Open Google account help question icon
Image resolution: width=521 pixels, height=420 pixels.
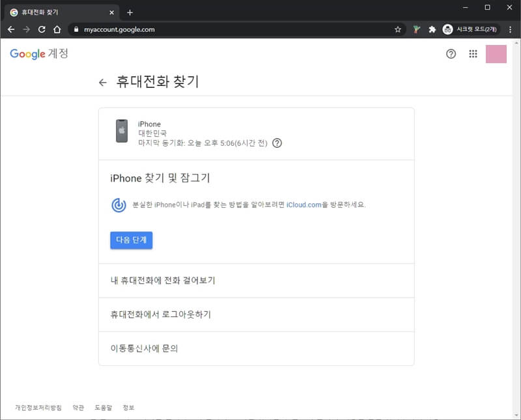(451, 54)
